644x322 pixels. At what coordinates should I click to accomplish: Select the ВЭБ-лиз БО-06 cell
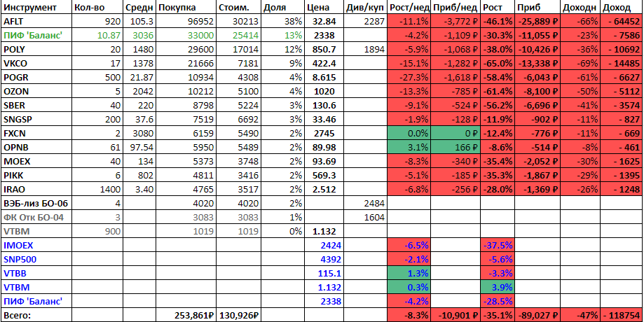pyautogui.click(x=36, y=204)
